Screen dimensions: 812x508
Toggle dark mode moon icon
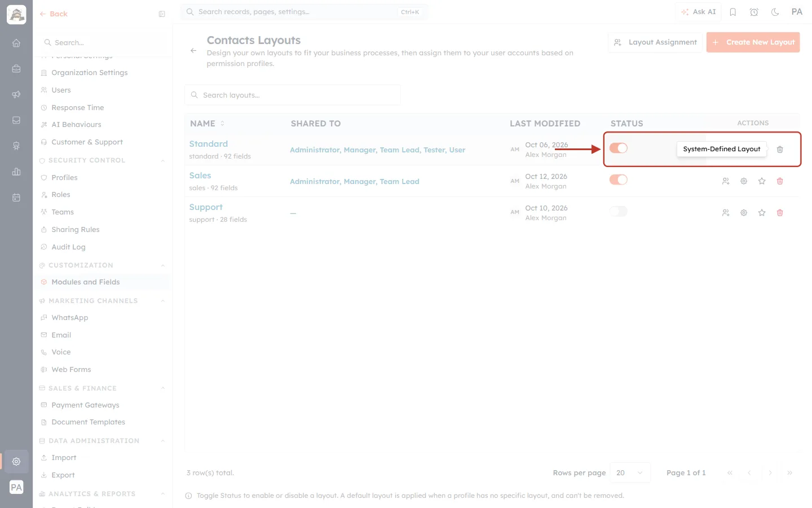(775, 12)
